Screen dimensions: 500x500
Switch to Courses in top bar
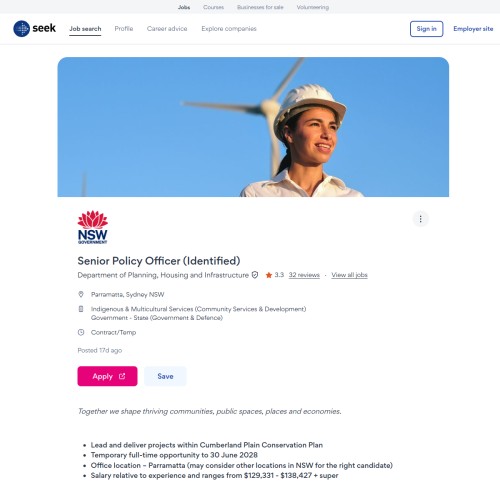[213, 7]
